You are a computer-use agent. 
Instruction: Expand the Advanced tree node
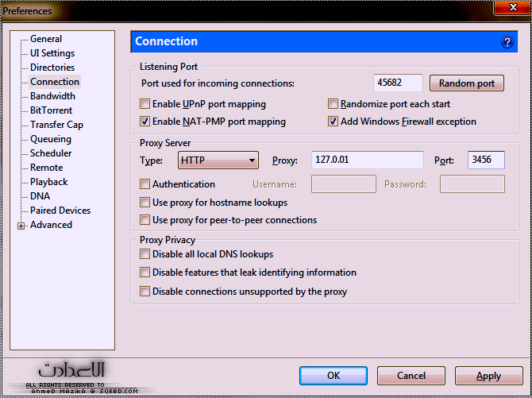tap(21, 226)
